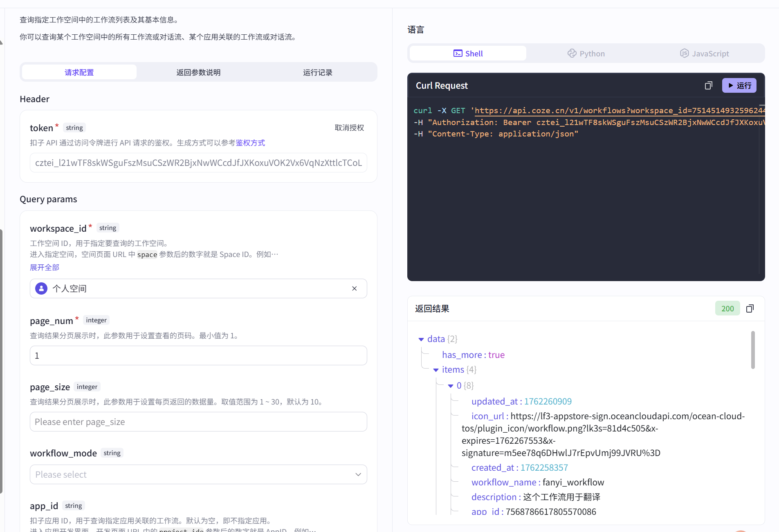This screenshot has width=779, height=532.
Task: Click the Authorization Bearer header line
Action: 589,122
